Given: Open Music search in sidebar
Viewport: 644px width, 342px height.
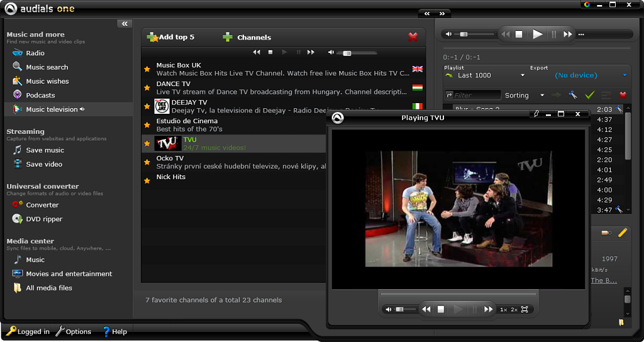Looking at the screenshot, I should (x=40, y=67).
